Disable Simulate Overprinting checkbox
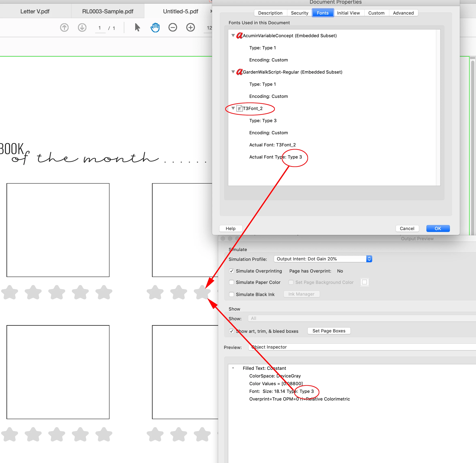Viewport: 476px width, 463px height. click(232, 271)
